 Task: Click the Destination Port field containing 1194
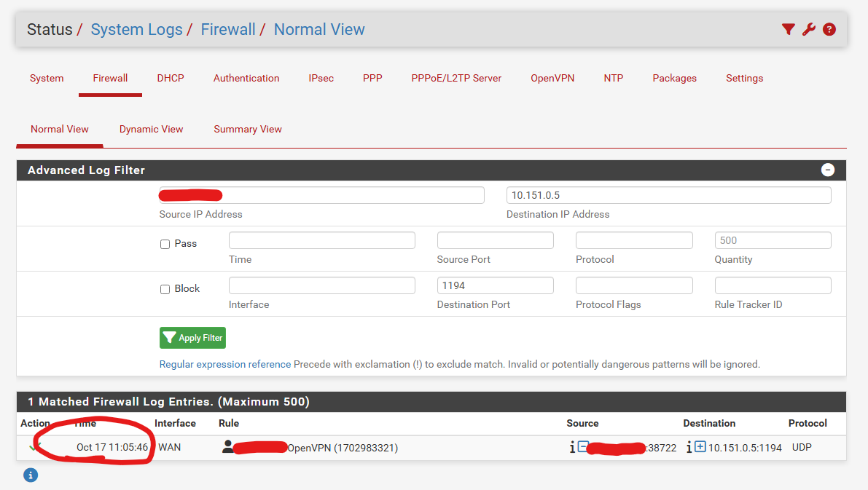[495, 285]
